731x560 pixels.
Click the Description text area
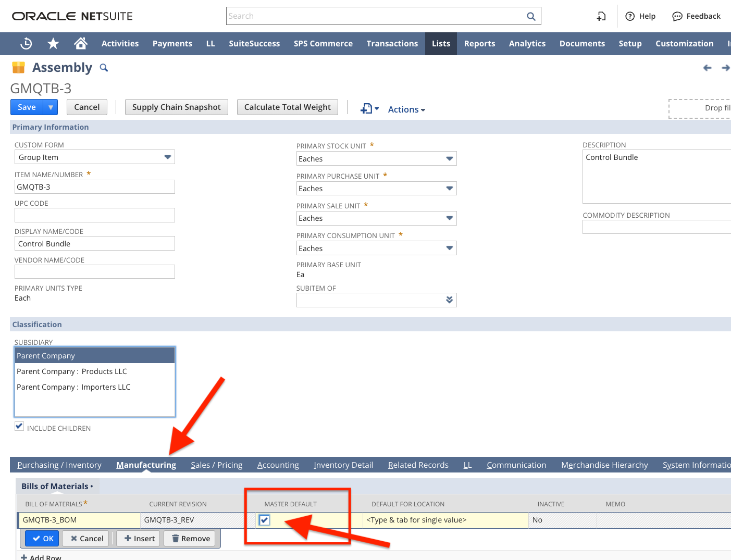656,177
